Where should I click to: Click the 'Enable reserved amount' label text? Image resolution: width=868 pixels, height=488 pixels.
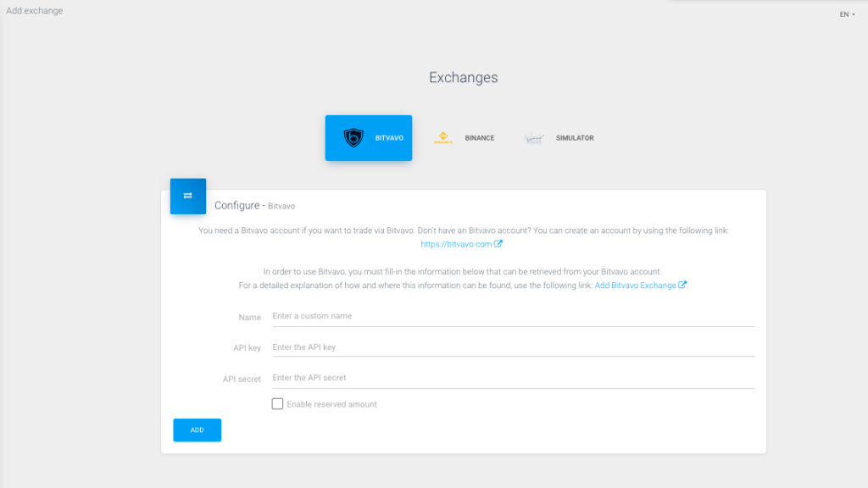pyautogui.click(x=331, y=404)
